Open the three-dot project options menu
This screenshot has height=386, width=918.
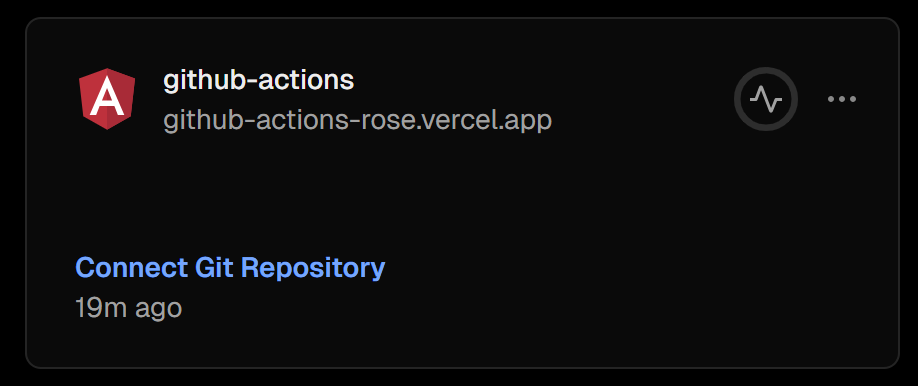(842, 99)
